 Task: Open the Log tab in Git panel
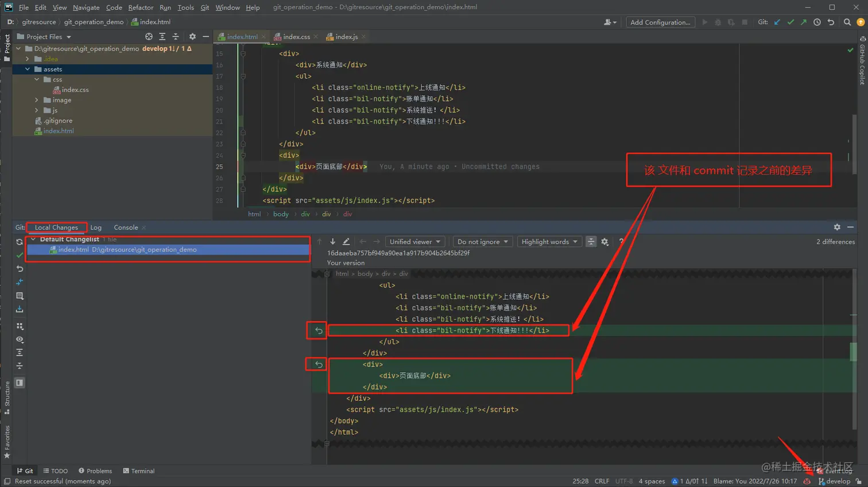(x=95, y=227)
